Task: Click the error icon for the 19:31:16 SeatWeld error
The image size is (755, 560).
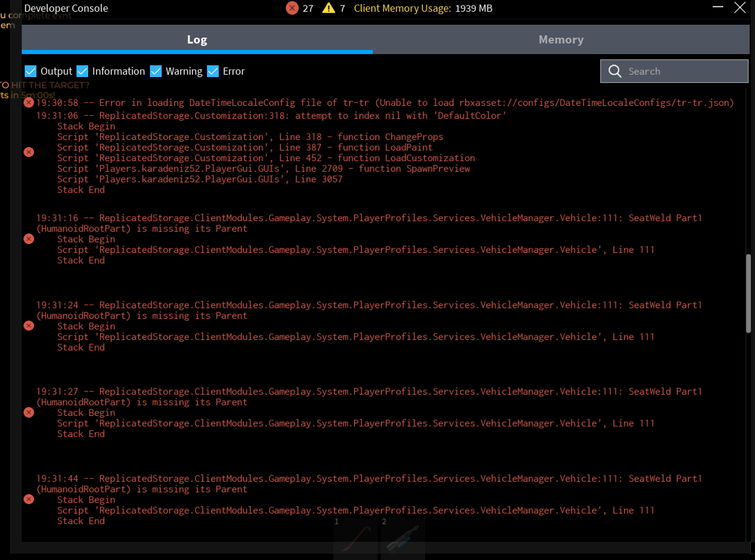Action: pyautogui.click(x=28, y=239)
